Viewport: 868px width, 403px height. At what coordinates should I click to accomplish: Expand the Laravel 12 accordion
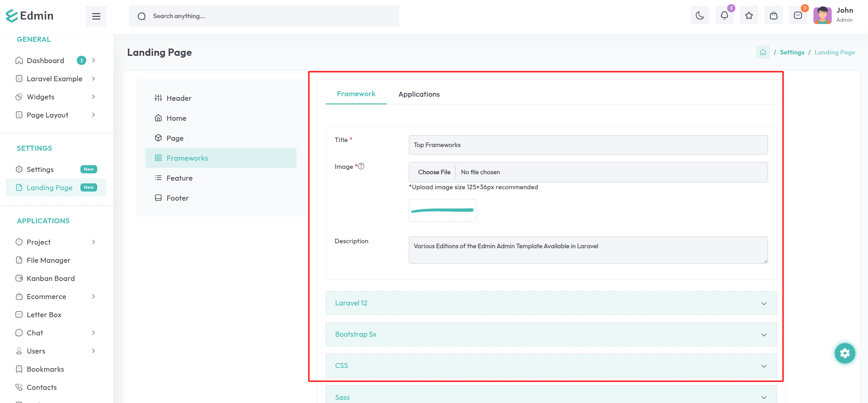click(551, 303)
